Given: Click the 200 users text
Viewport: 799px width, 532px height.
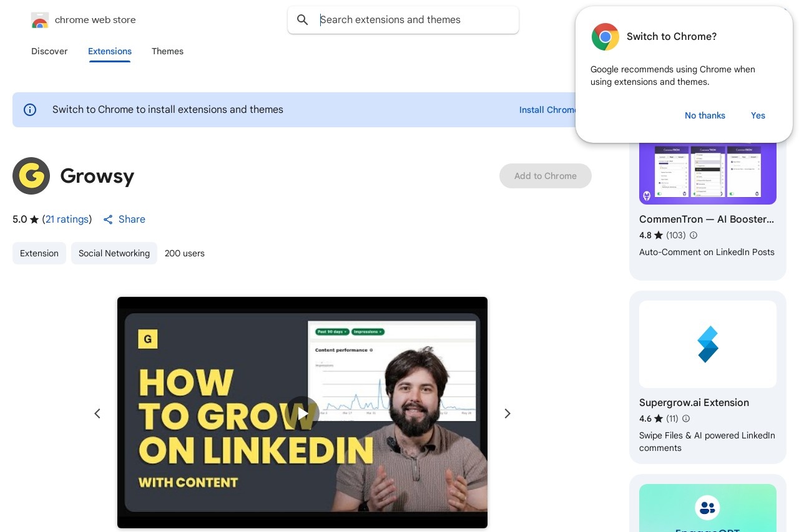Looking at the screenshot, I should click(x=185, y=253).
